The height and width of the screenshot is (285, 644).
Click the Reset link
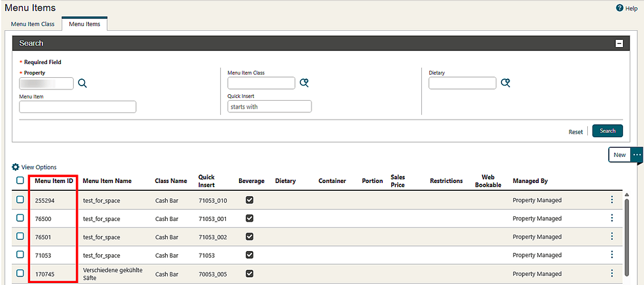coord(575,131)
